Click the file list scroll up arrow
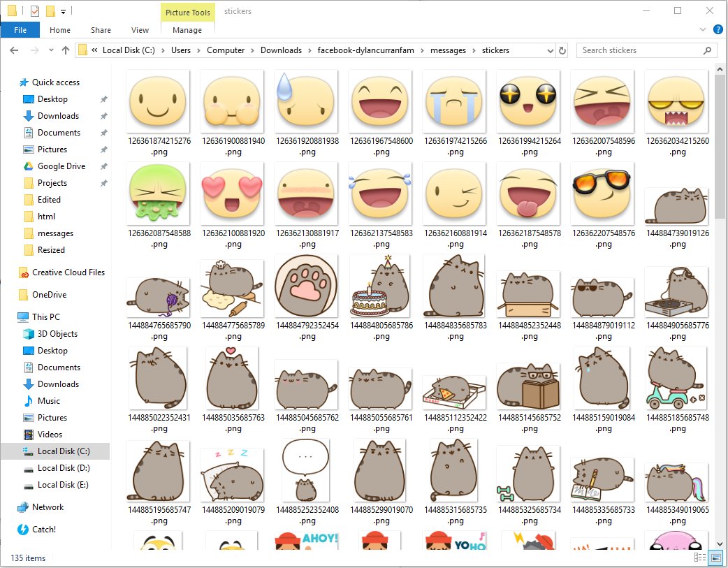This screenshot has height=568, width=728. tap(720, 70)
